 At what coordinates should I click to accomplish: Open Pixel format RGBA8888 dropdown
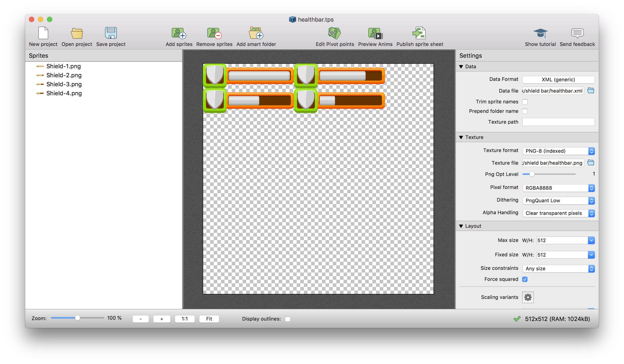559,188
